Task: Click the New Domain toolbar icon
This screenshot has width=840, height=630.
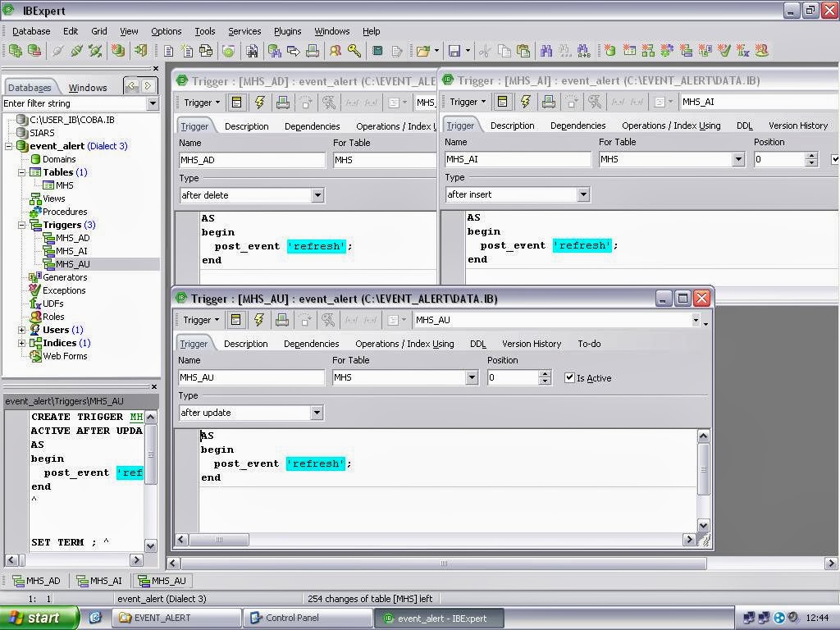Action: pyautogui.click(x=609, y=51)
